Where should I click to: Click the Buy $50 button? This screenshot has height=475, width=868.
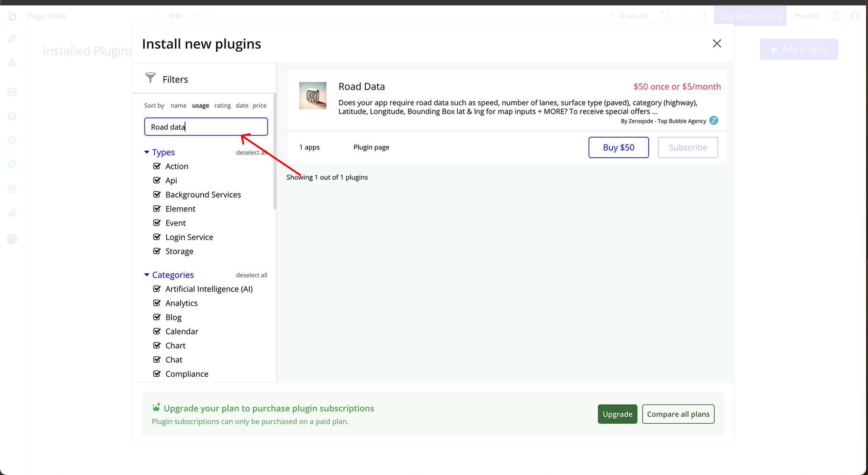pyautogui.click(x=618, y=147)
